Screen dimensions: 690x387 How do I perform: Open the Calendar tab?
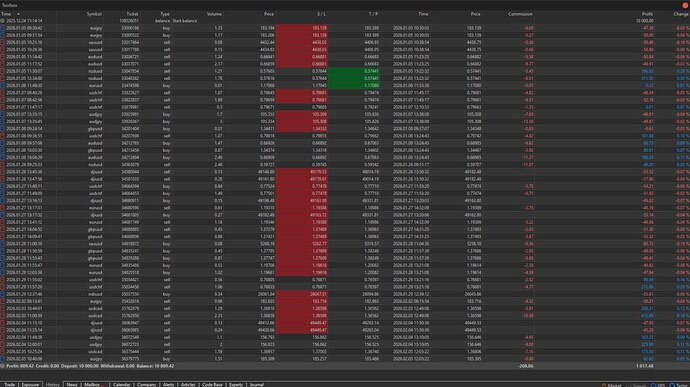click(121, 384)
